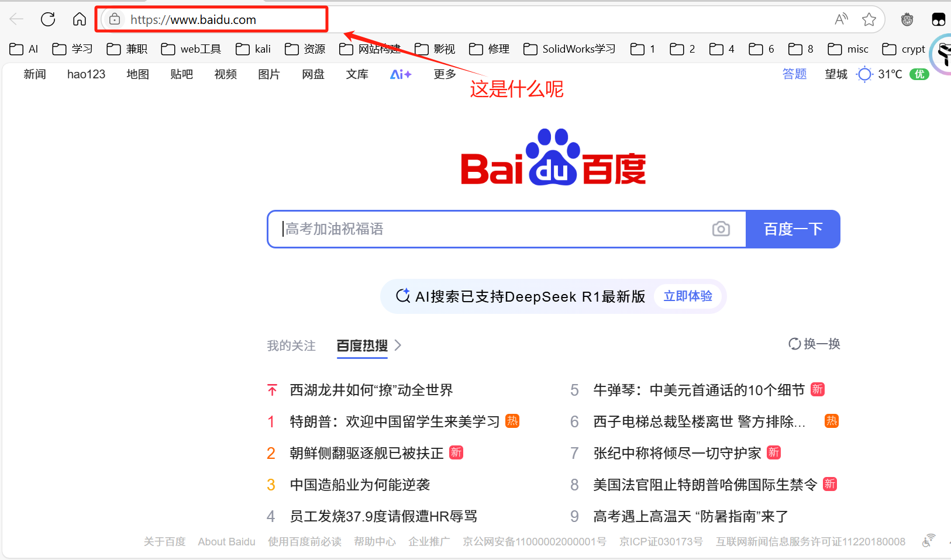Click the pinned top arrow icon beside 西湖龙井
Screen dimensions: 951x560
[272, 390]
